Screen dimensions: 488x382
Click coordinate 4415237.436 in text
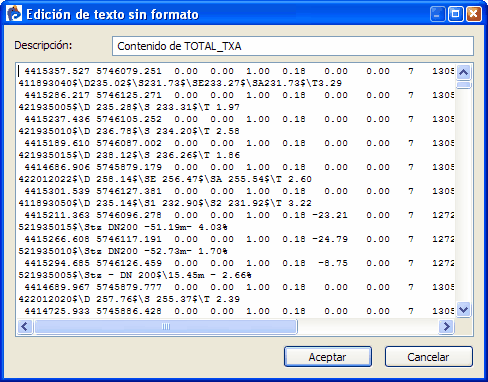click(x=57, y=119)
